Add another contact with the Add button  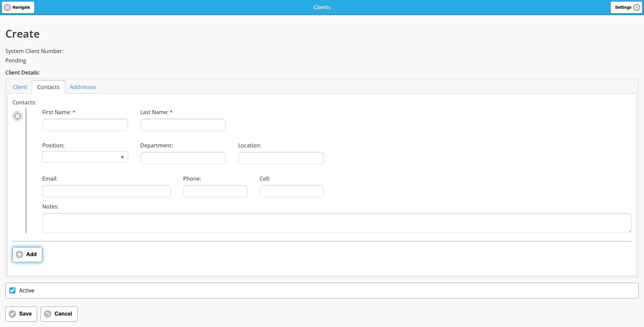tap(27, 254)
